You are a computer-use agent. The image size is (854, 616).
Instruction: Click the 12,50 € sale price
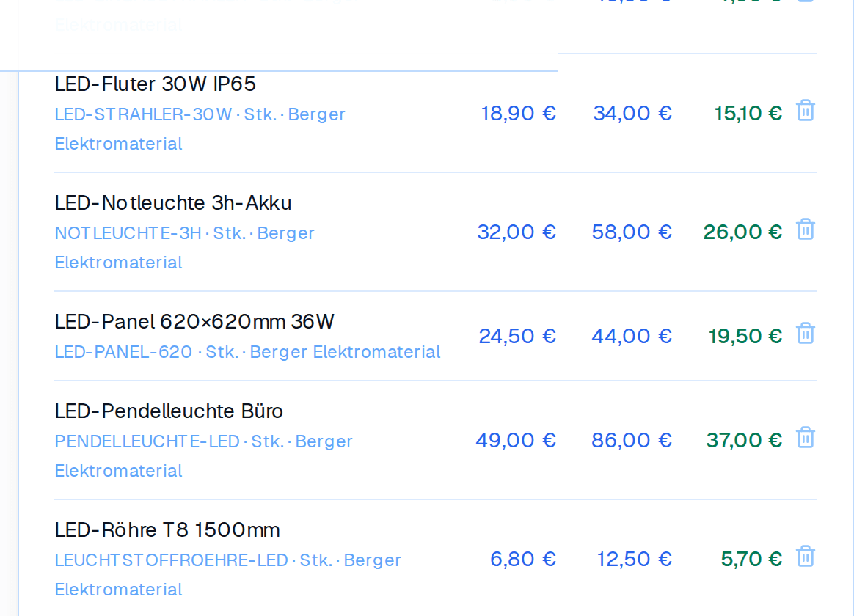pos(635,559)
